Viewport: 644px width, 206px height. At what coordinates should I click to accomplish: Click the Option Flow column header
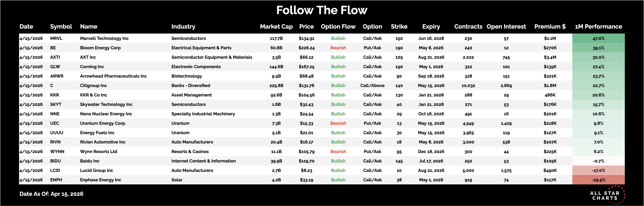[338, 27]
